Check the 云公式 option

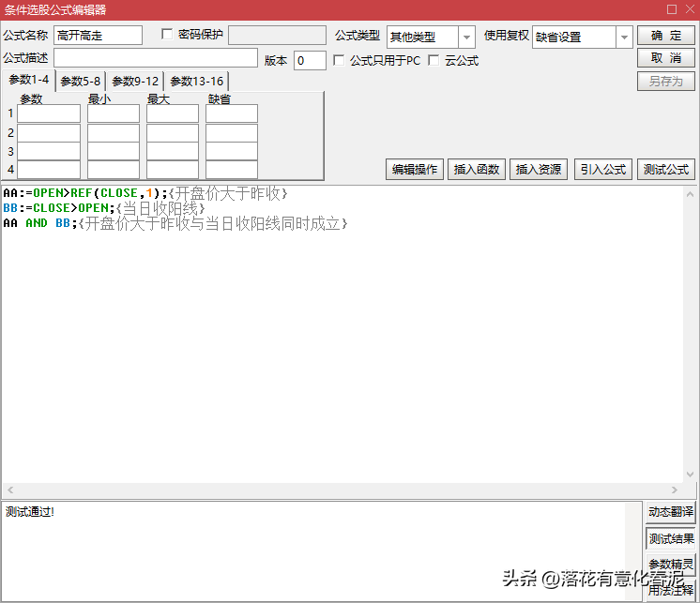(434, 60)
